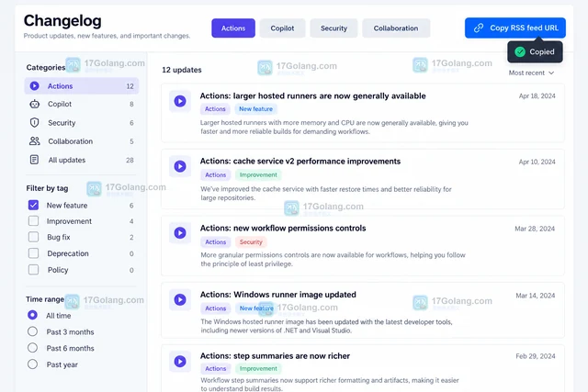Click Security tag on workflow permissions card
This screenshot has width=588, height=392.
click(x=251, y=242)
